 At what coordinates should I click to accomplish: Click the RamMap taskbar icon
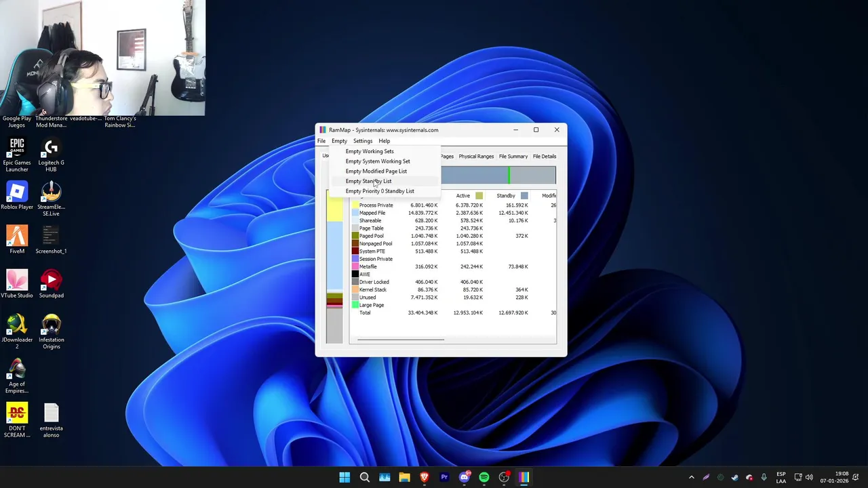524,477
